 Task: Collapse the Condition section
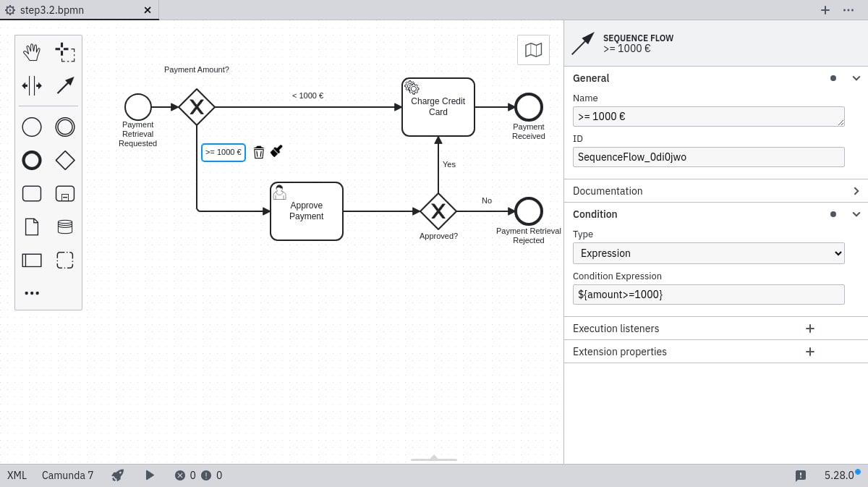coord(856,214)
